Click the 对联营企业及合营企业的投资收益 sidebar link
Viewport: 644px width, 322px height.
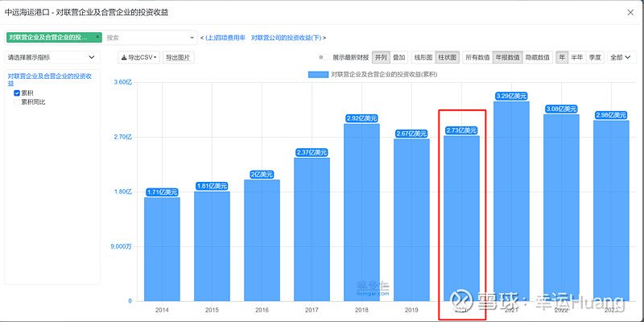[x=49, y=80]
